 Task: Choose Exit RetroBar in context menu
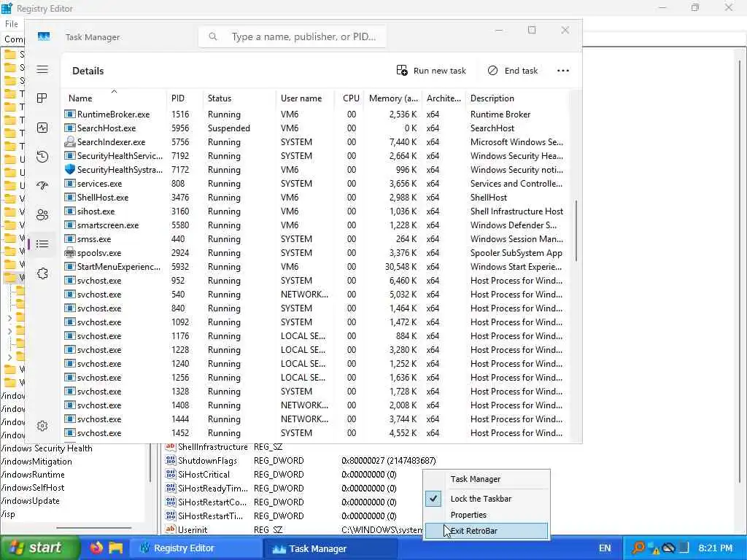486,531
